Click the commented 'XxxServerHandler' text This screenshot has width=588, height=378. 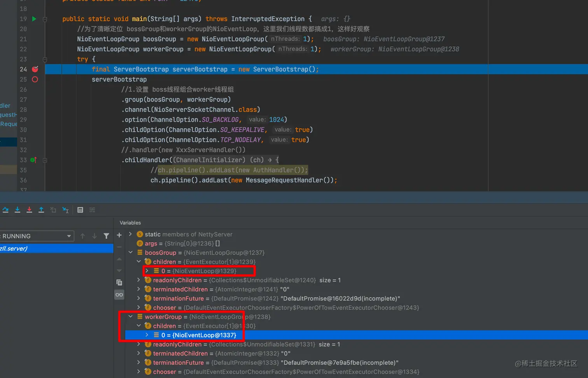(x=205, y=150)
